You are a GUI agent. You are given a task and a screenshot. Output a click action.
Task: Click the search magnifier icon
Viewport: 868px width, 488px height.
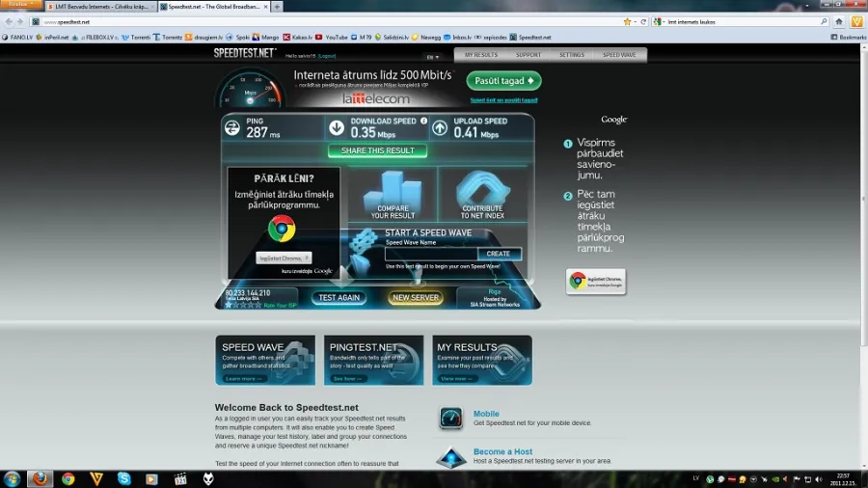point(824,21)
